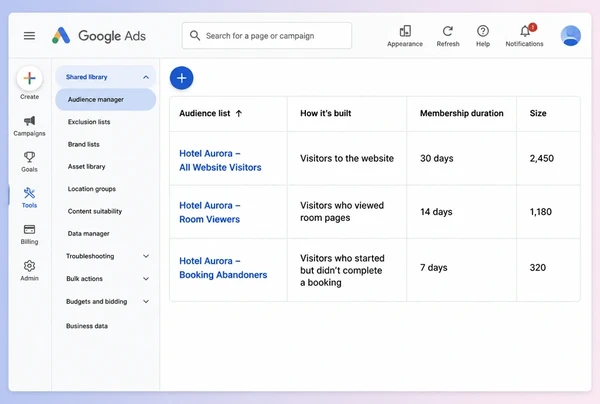Click the 'Visitors to the website' cell
This screenshot has width=600, height=404.
coord(347,158)
